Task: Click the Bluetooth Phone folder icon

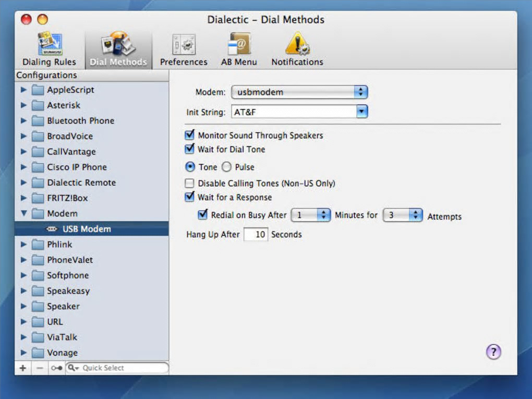Action: (x=38, y=121)
